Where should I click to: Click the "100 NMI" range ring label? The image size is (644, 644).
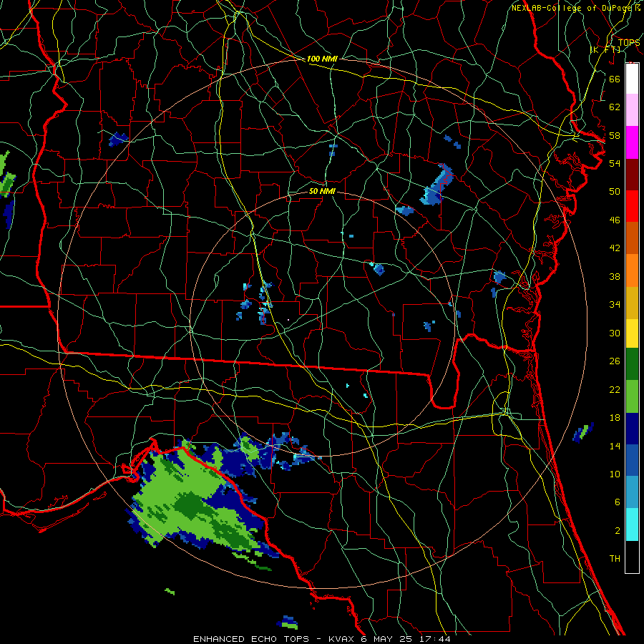[x=322, y=59]
